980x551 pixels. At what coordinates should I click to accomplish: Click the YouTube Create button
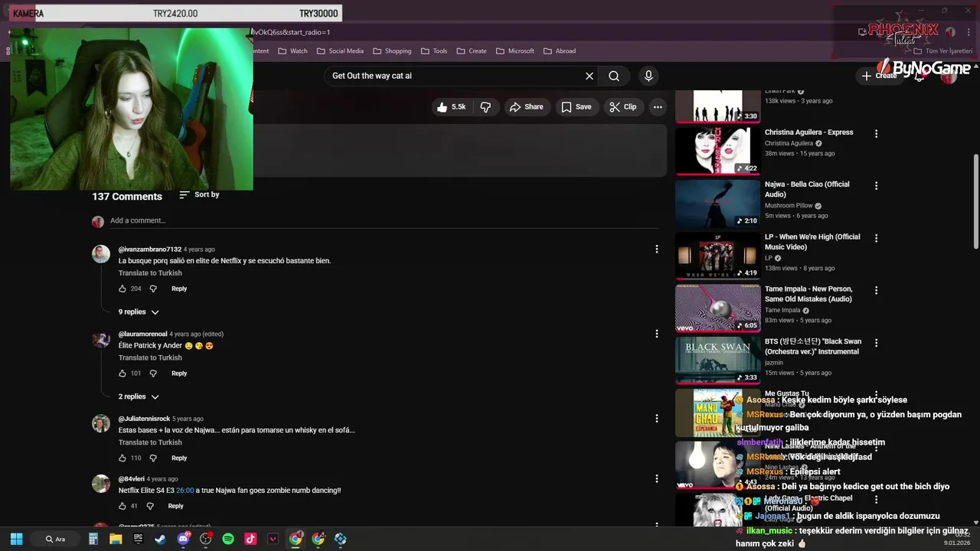click(x=879, y=76)
